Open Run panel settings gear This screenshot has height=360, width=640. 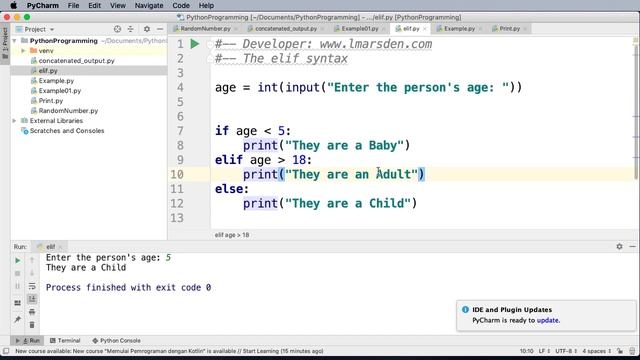click(x=619, y=247)
